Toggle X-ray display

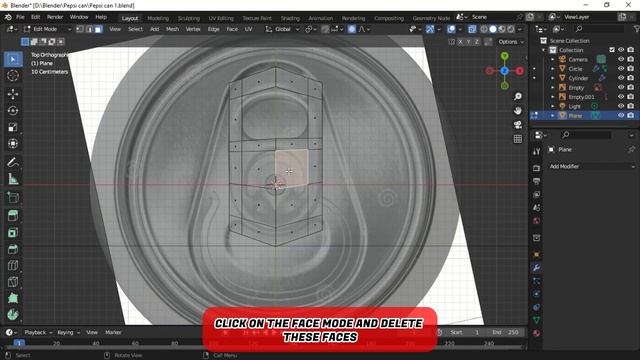click(472, 29)
